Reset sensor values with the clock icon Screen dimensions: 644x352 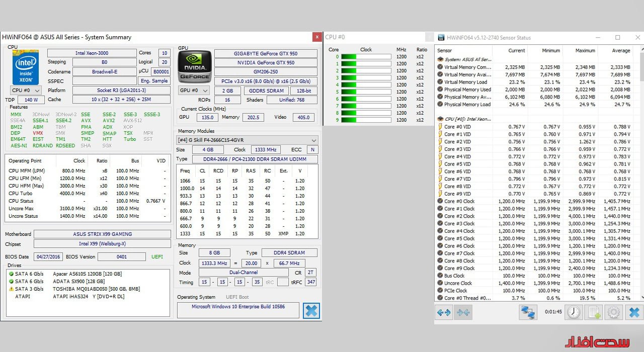pyautogui.click(x=573, y=312)
